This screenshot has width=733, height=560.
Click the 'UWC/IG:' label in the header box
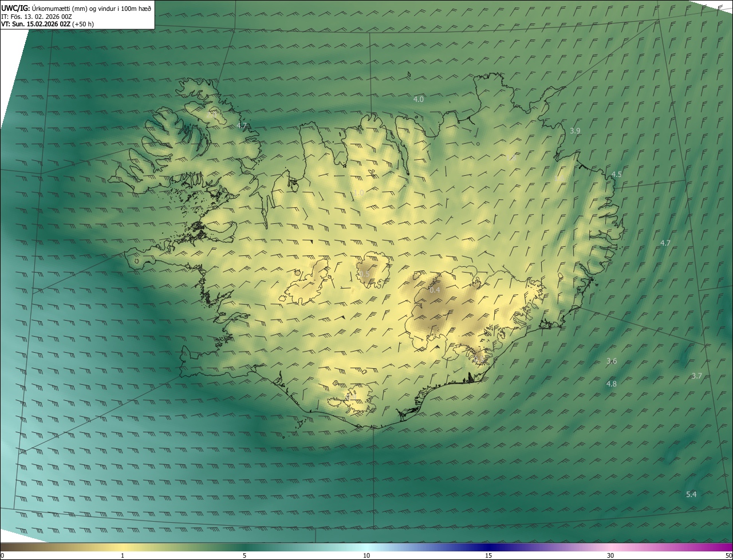point(16,8)
